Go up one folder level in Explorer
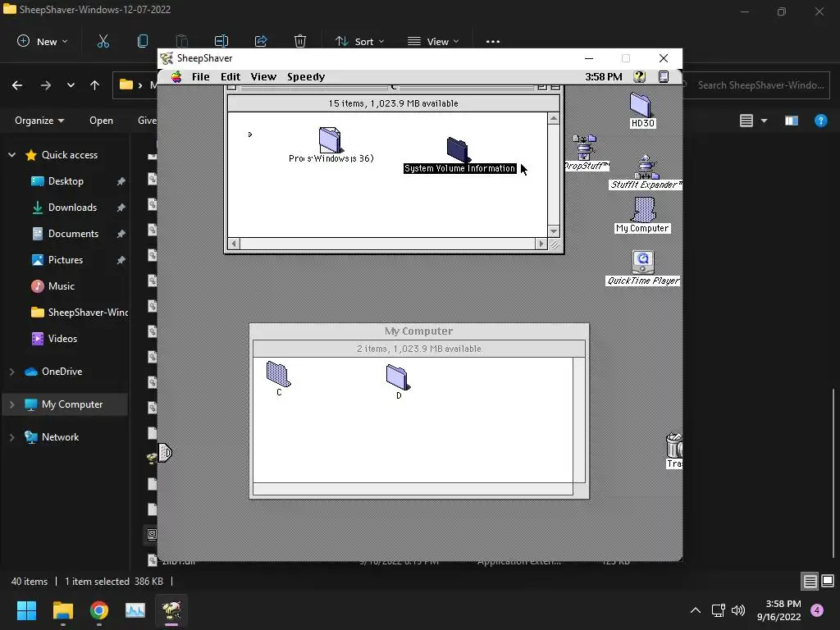Viewport: 840px width, 630px height. click(95, 85)
